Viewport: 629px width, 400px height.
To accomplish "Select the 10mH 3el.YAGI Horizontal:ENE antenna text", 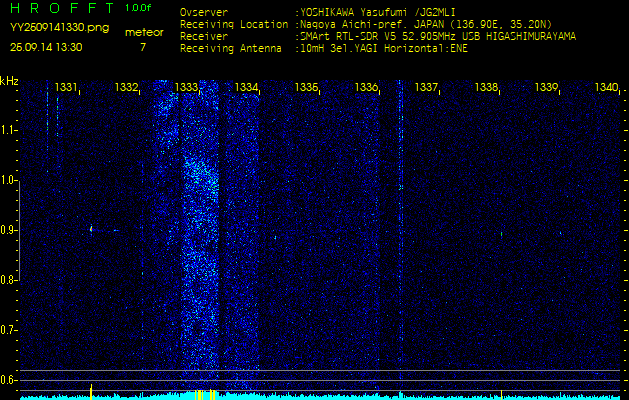I will (x=384, y=49).
